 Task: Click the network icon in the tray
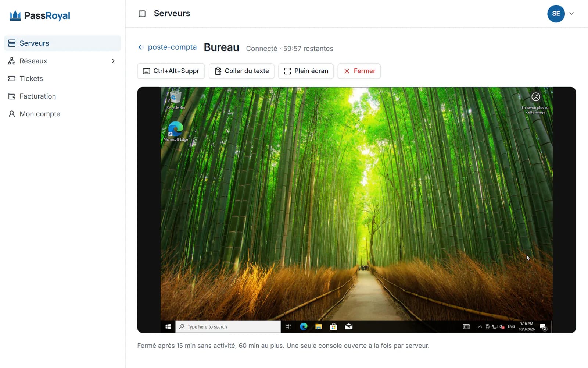[x=495, y=326]
